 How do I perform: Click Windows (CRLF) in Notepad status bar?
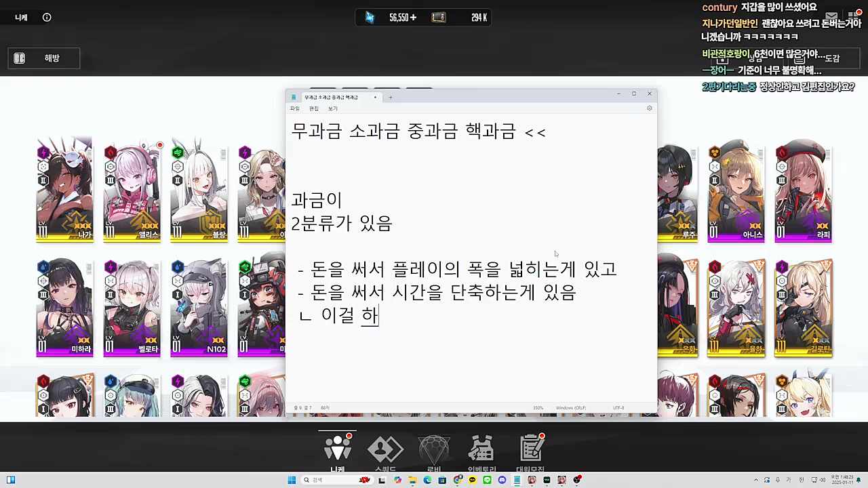point(571,408)
